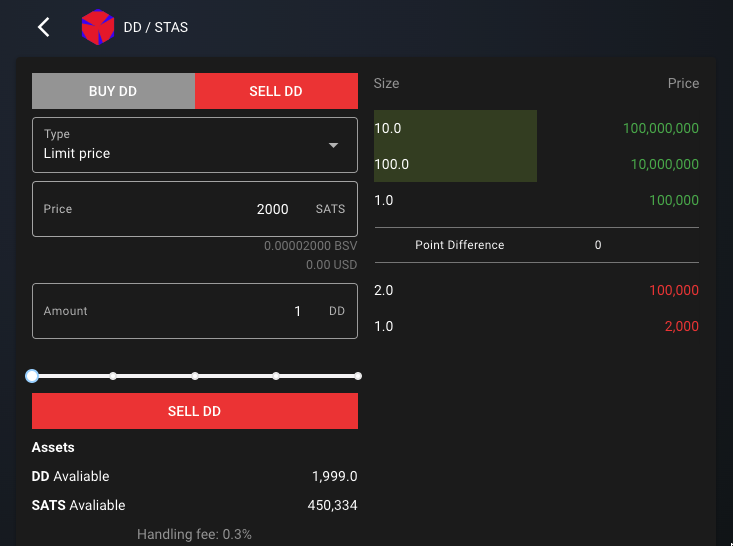Switch to the SELL DD tab
Image resolution: width=733 pixels, height=546 pixels.
[x=276, y=91]
